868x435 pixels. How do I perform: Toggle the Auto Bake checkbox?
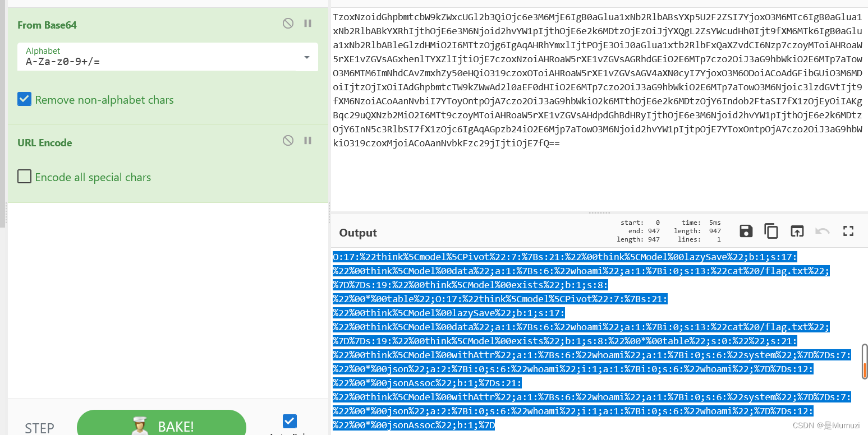(290, 420)
